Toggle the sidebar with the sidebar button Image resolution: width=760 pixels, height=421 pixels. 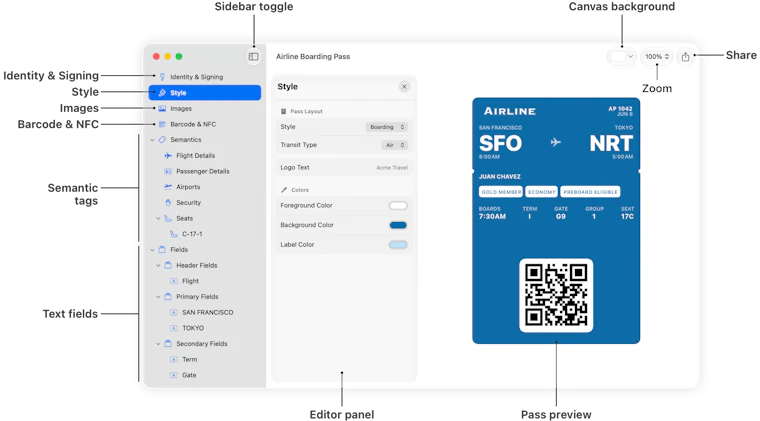(x=253, y=57)
